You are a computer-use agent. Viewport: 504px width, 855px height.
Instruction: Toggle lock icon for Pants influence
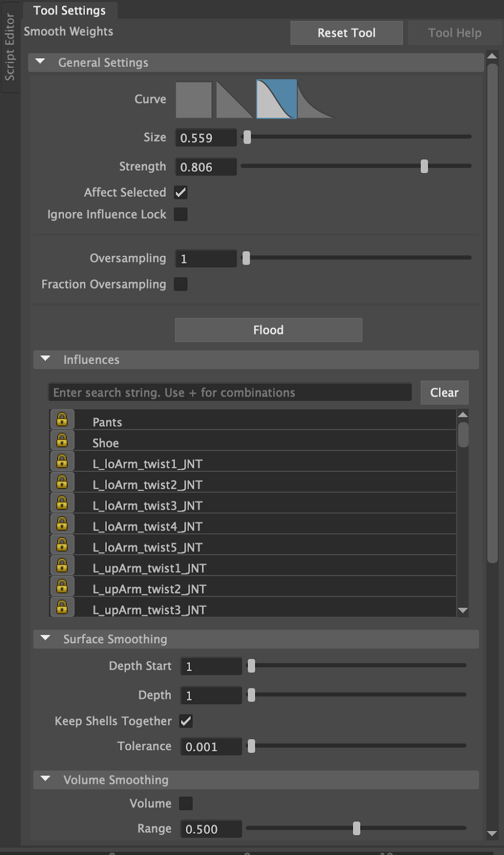tap(62, 420)
